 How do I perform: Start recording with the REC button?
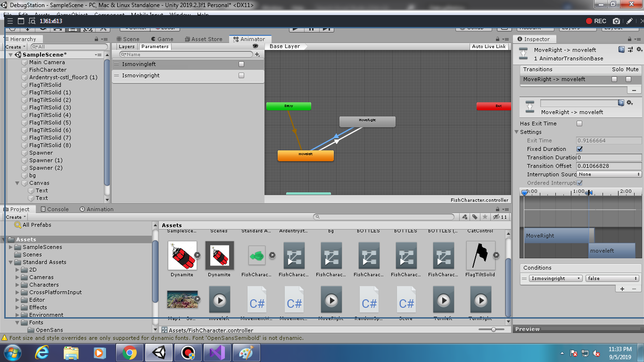[x=596, y=21]
